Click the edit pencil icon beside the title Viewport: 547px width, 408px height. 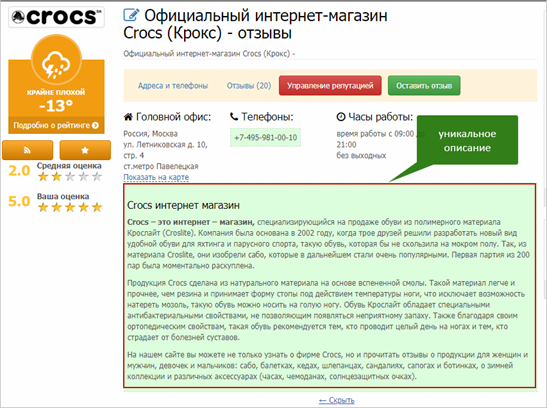tap(132, 15)
